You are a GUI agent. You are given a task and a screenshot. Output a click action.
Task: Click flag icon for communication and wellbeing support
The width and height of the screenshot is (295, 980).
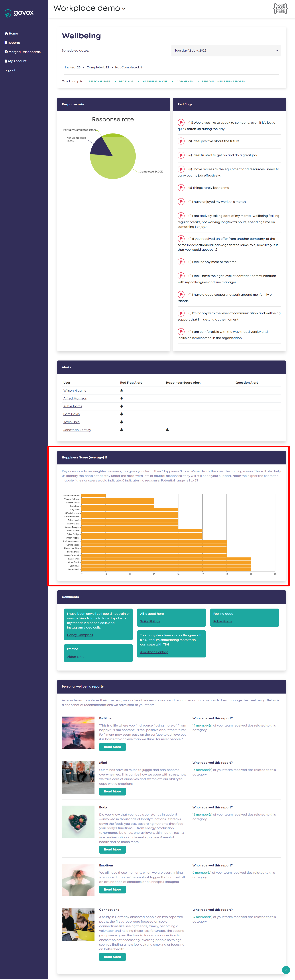pyautogui.click(x=181, y=313)
